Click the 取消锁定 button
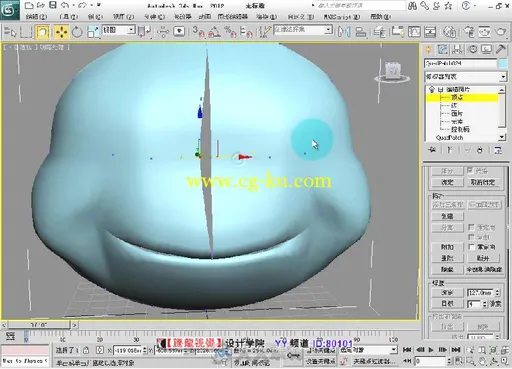 coord(482,182)
